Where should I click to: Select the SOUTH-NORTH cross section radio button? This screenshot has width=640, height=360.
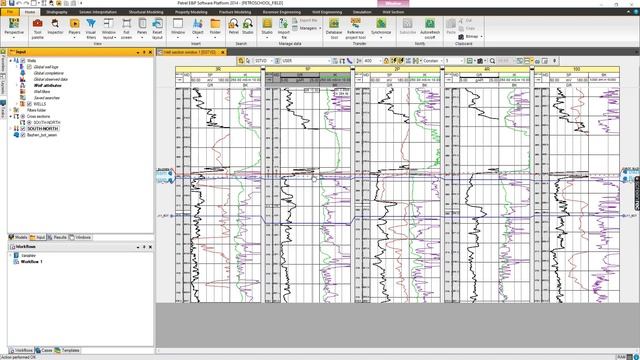[29, 122]
